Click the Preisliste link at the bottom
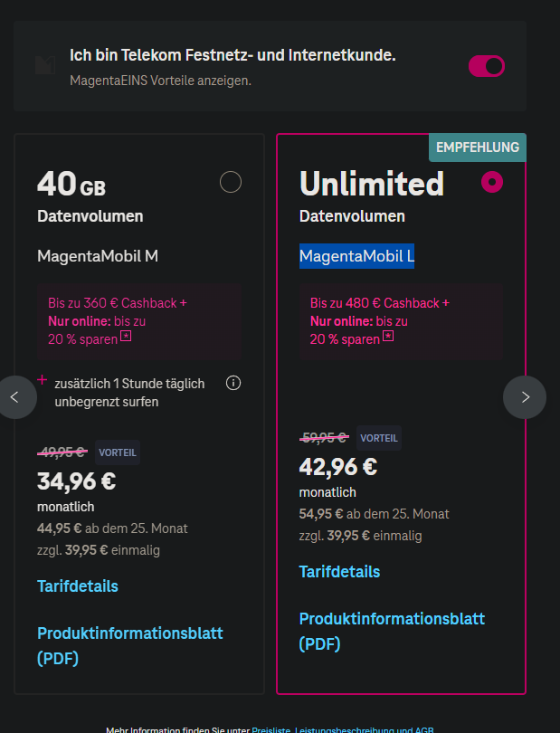560x733 pixels. click(x=271, y=729)
